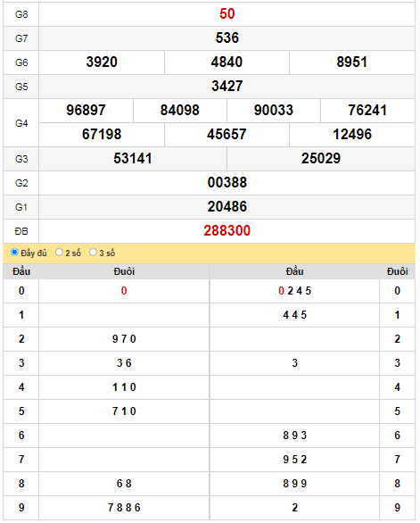Select the Đầy đủ radio option
This screenshot has width=420, height=523.
(14, 253)
